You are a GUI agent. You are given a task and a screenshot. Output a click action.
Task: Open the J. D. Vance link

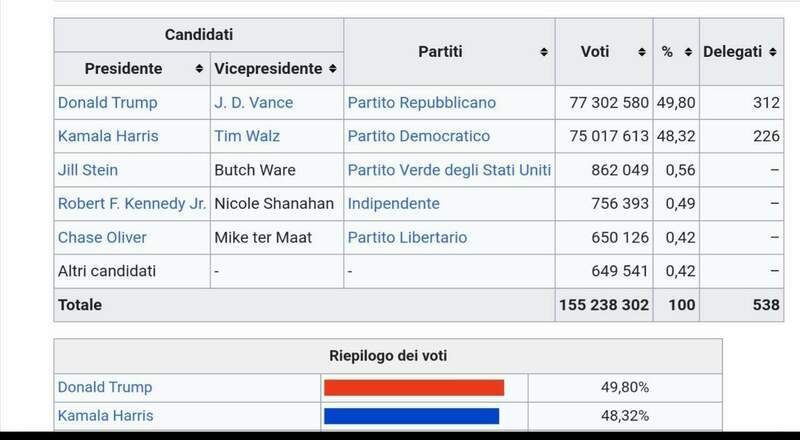(x=254, y=103)
